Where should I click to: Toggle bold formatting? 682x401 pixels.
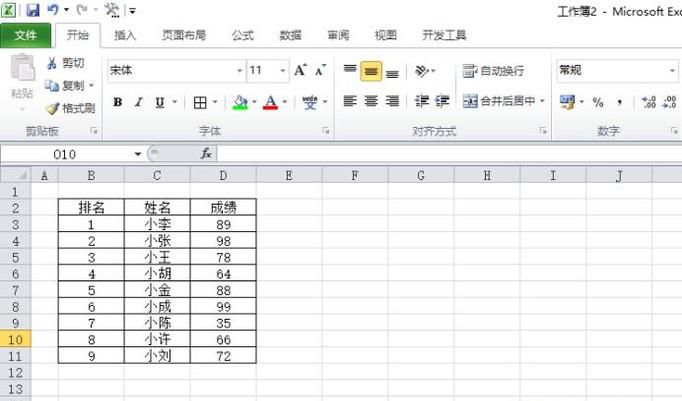tap(117, 102)
